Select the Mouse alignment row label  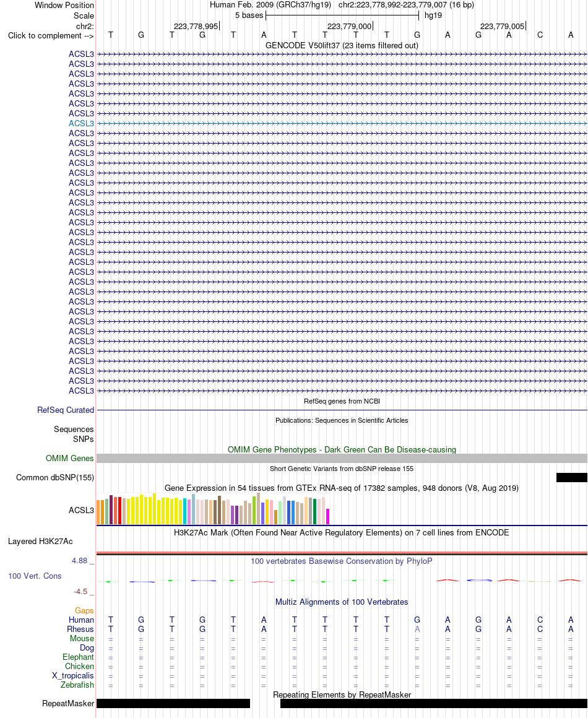tap(82, 638)
